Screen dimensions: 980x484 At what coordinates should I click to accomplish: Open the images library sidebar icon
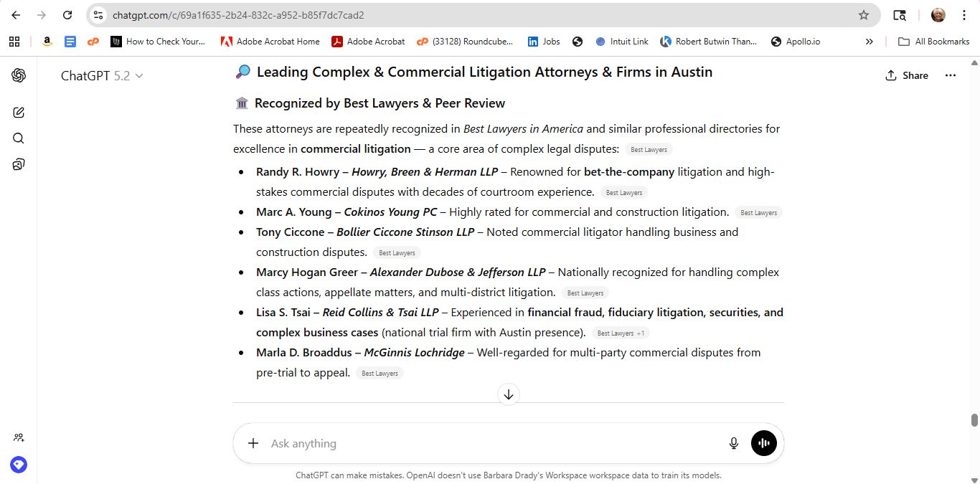click(x=19, y=164)
